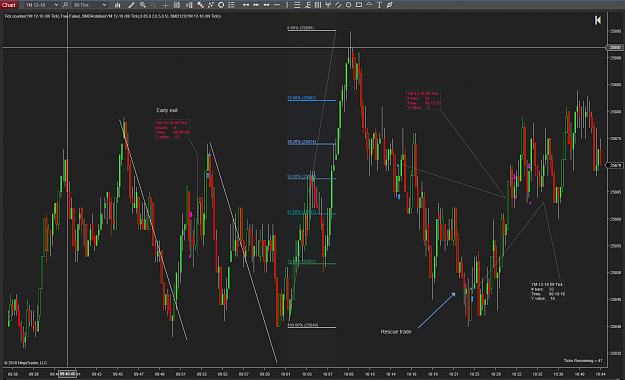Open the chart bar style icon
The image size is (625, 380).
(x=118, y=5)
